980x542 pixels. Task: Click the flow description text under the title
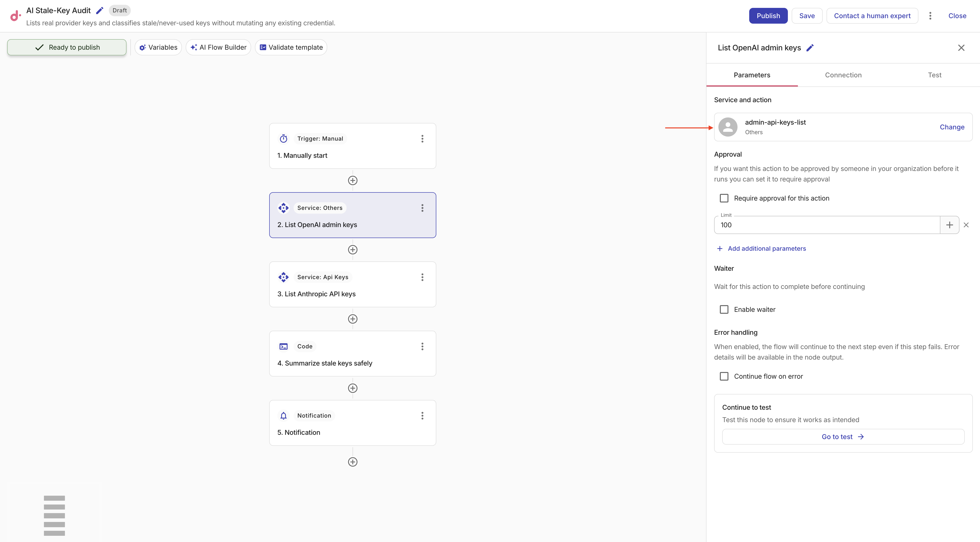(x=181, y=23)
